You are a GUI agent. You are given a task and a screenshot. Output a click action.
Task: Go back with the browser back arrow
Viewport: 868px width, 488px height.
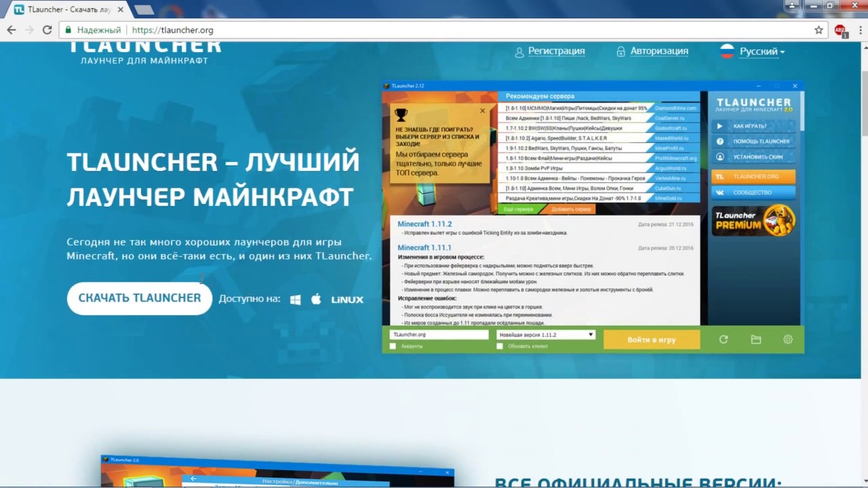click(x=12, y=30)
